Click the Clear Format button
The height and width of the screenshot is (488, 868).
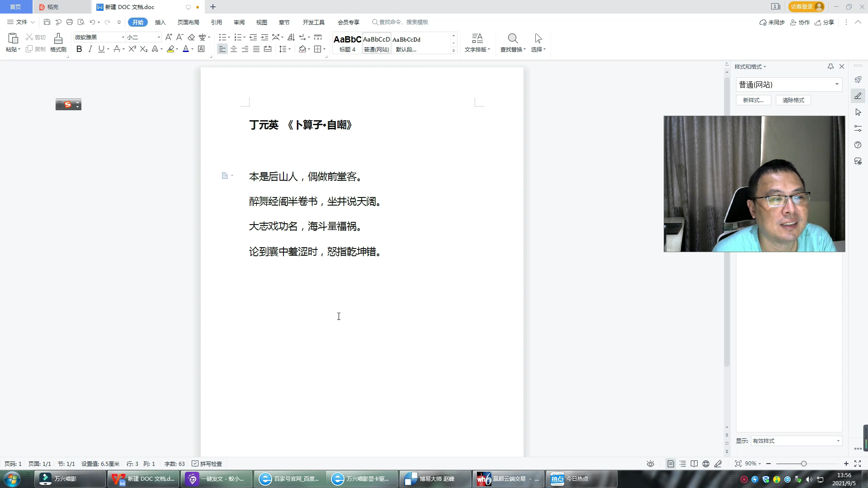[x=793, y=100]
